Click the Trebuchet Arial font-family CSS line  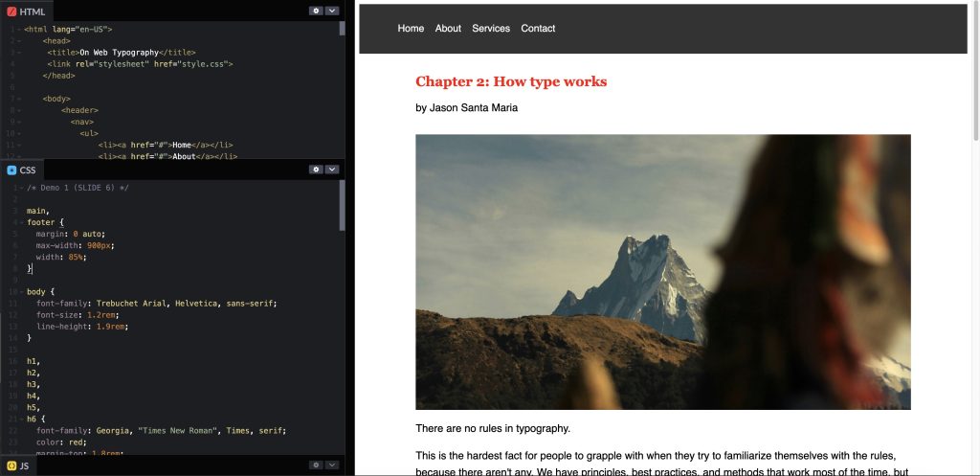[156, 304]
